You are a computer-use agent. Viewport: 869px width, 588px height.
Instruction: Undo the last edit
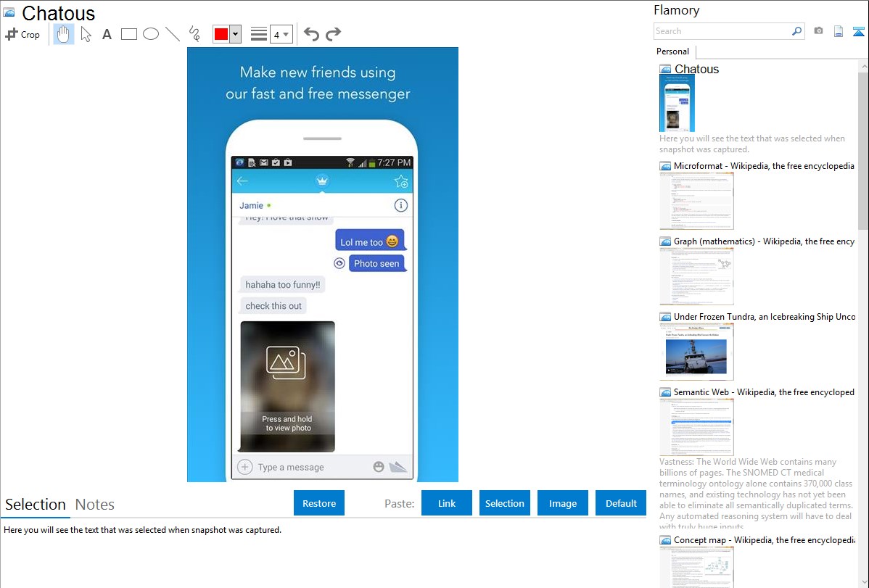pyautogui.click(x=311, y=34)
